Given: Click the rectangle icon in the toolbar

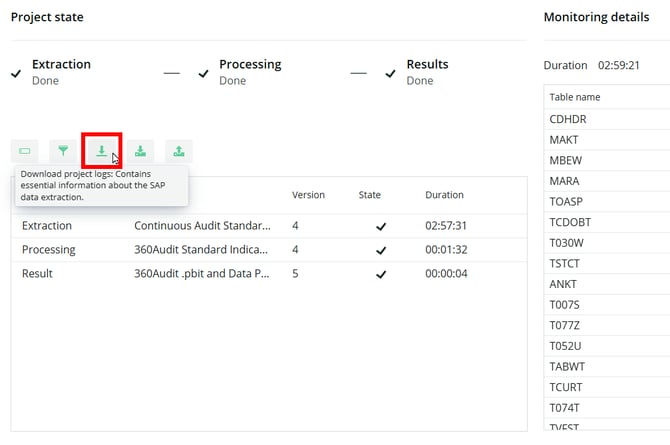Looking at the screenshot, I should click(x=25, y=151).
